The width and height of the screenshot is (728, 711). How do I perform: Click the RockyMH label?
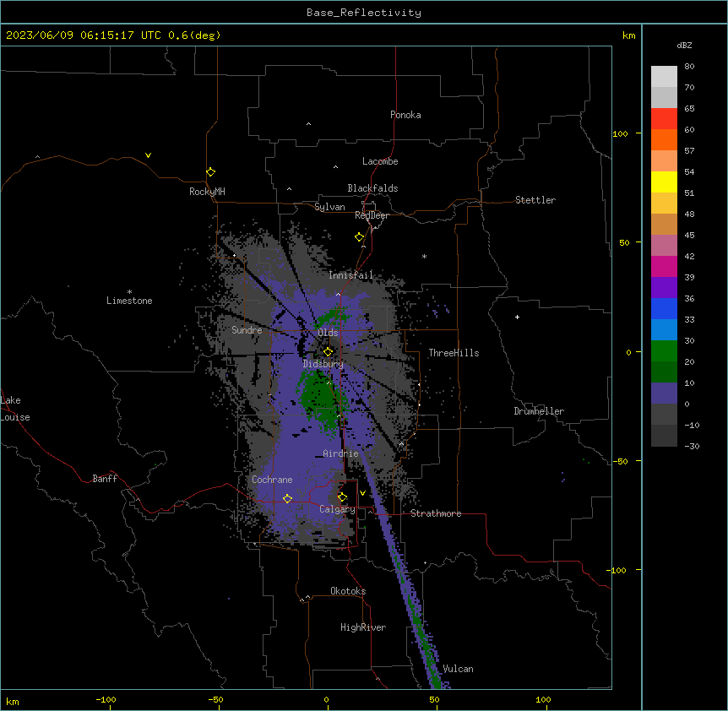(x=207, y=192)
